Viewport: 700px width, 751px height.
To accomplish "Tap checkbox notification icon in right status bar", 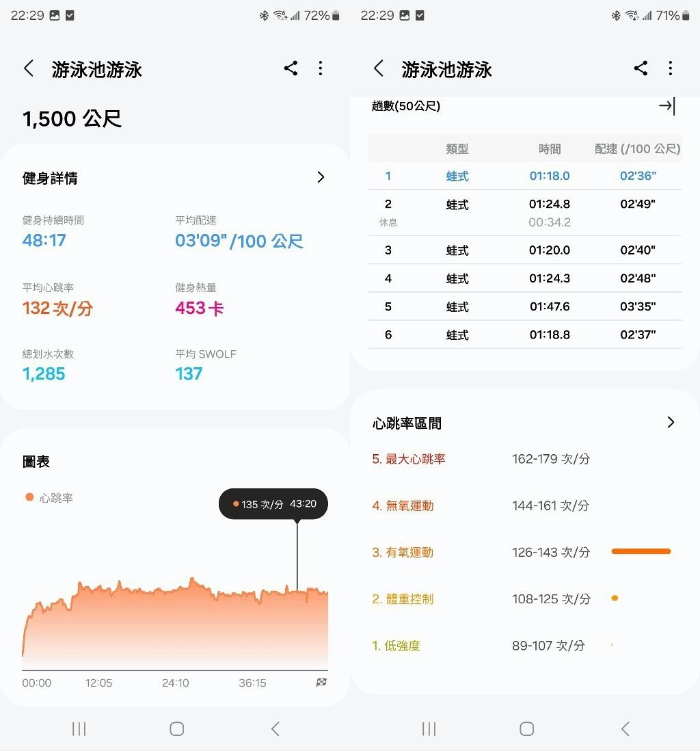I will [420, 16].
